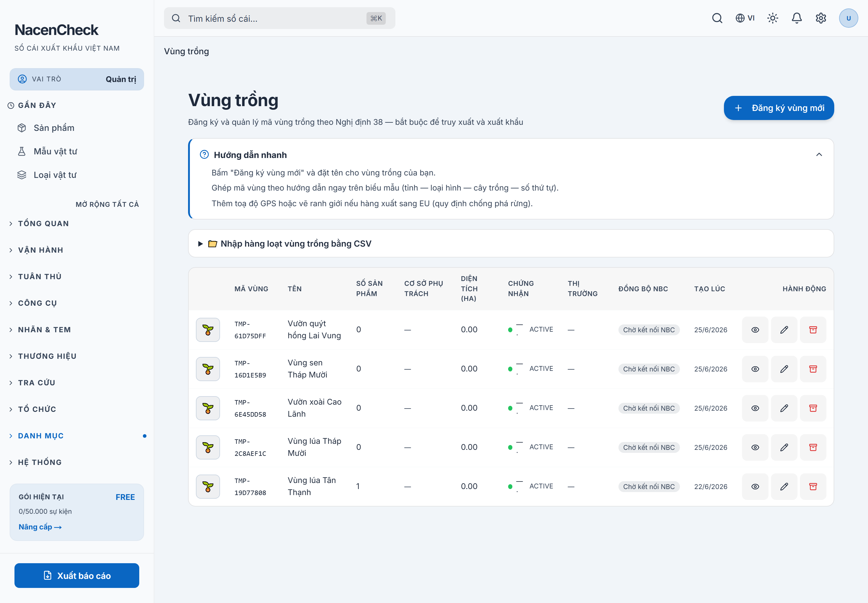The width and height of the screenshot is (868, 603).
Task: Focus the Tìm kiếm sổ cái search field
Action: point(279,18)
